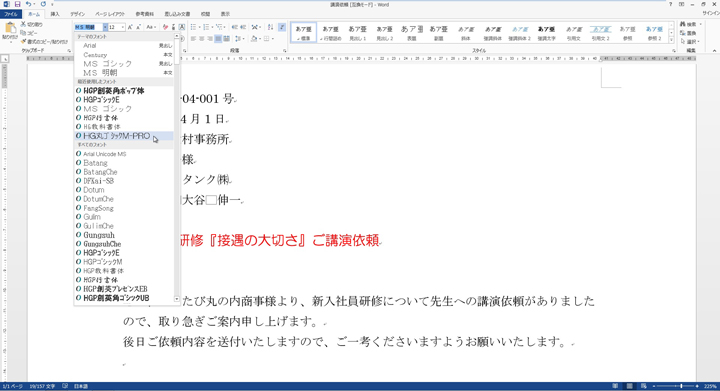Copy the selection with コピー
The image size is (720, 391).
(x=29, y=33)
